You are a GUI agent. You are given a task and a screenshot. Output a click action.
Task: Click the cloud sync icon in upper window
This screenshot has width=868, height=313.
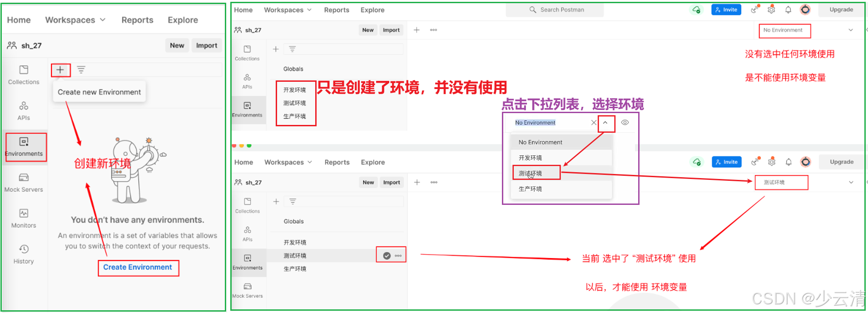[696, 10]
